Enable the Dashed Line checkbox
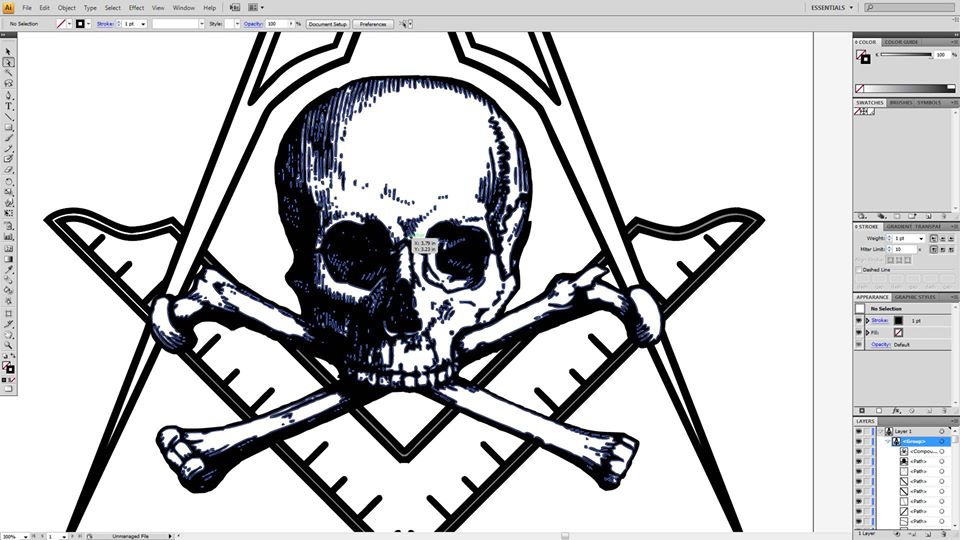Screen dimensions: 960x540 click(858, 270)
